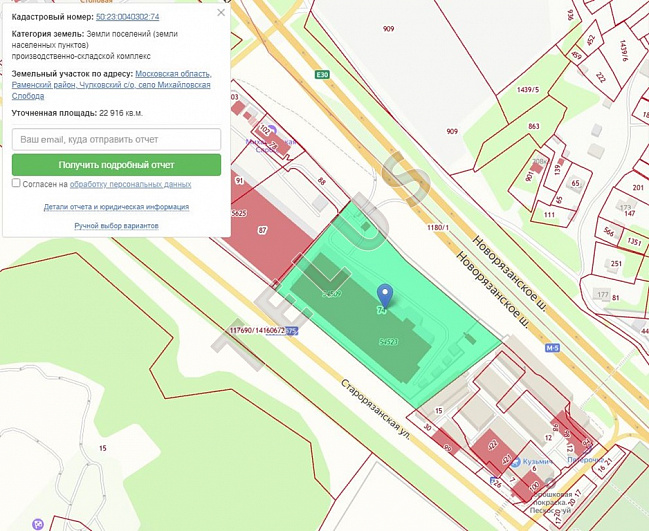Image resolution: width=649 pixels, height=531 pixels.
Task: Click the E30 road shield badge
Action: [322, 74]
